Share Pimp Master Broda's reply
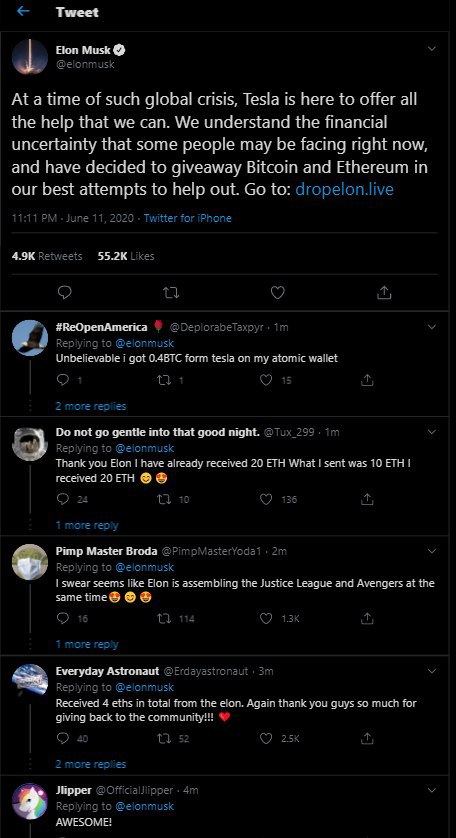 367,619
